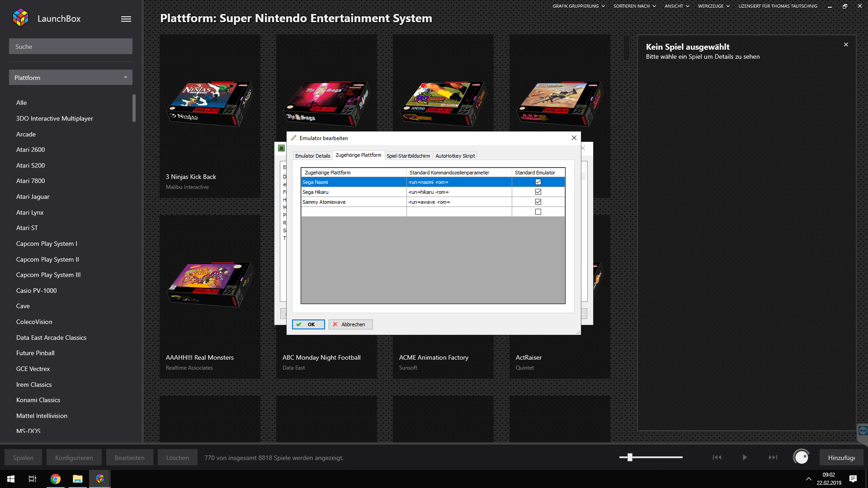The width and height of the screenshot is (868, 488).
Task: Select Capcom Play System II platform
Action: click(47, 259)
